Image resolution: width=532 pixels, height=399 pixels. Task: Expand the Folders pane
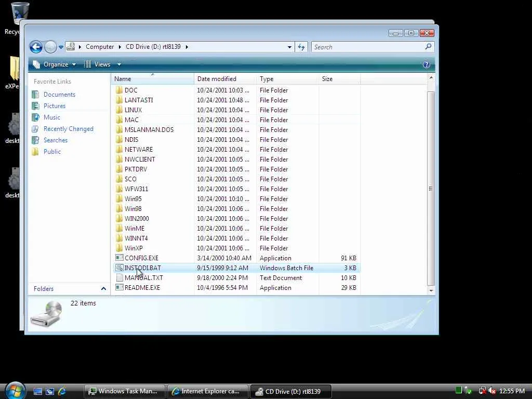click(x=103, y=289)
